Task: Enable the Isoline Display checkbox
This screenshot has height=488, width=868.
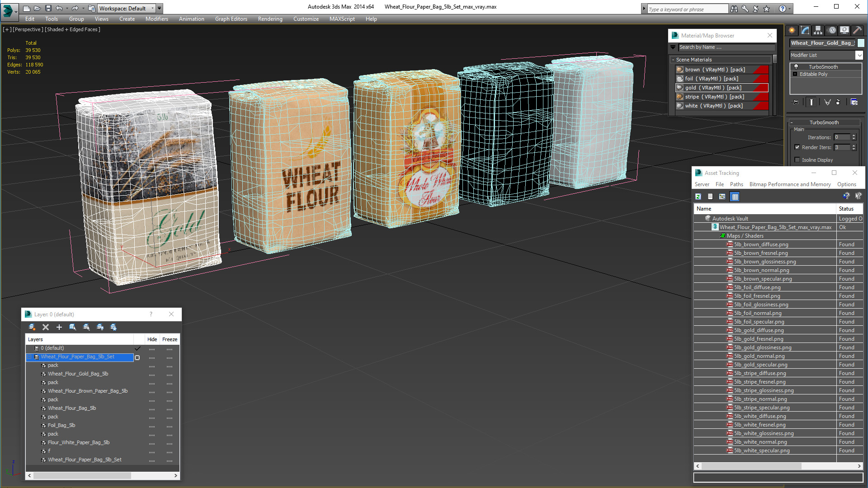Action: (x=797, y=160)
